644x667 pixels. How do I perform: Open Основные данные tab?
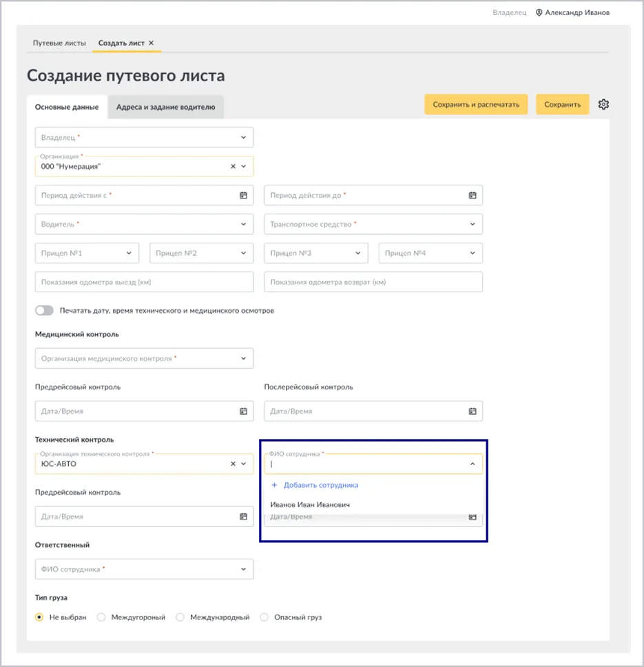[67, 107]
